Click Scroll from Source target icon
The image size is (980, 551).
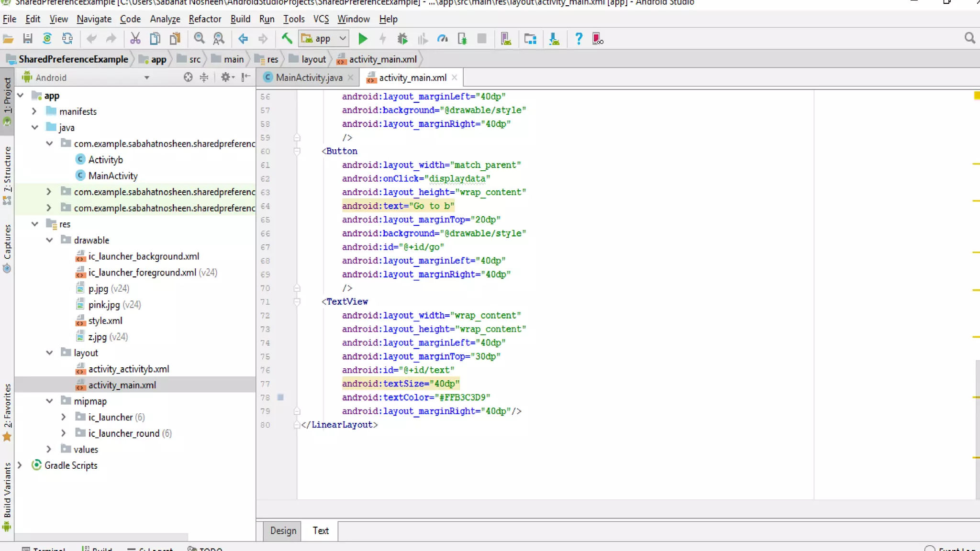tap(188, 77)
